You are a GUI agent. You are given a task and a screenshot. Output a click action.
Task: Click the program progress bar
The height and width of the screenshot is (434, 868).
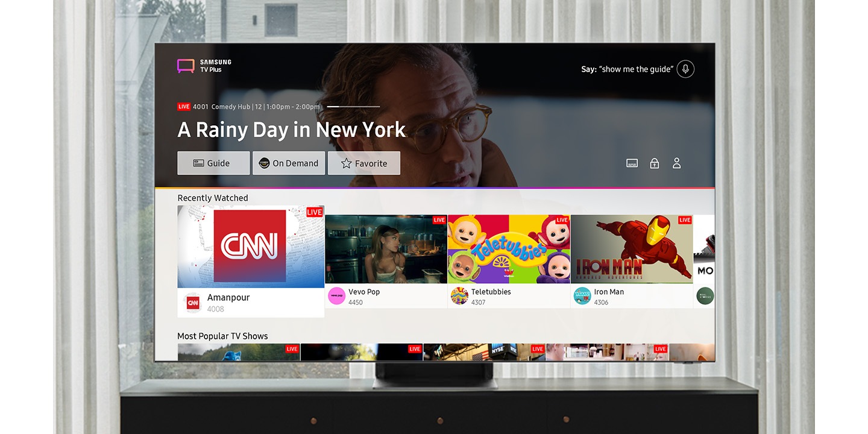(x=353, y=107)
